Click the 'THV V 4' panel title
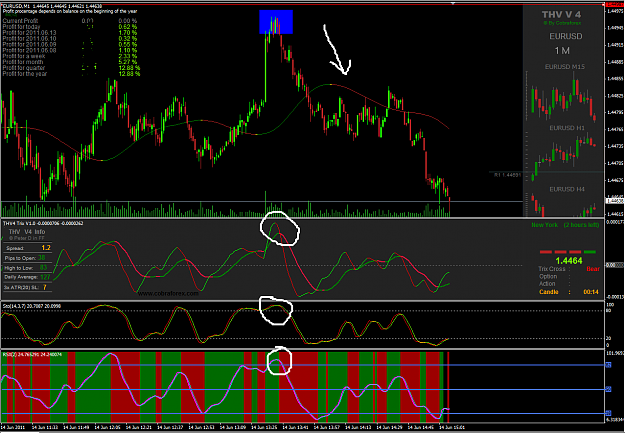Viewport: 625px width, 433px height. click(561, 15)
